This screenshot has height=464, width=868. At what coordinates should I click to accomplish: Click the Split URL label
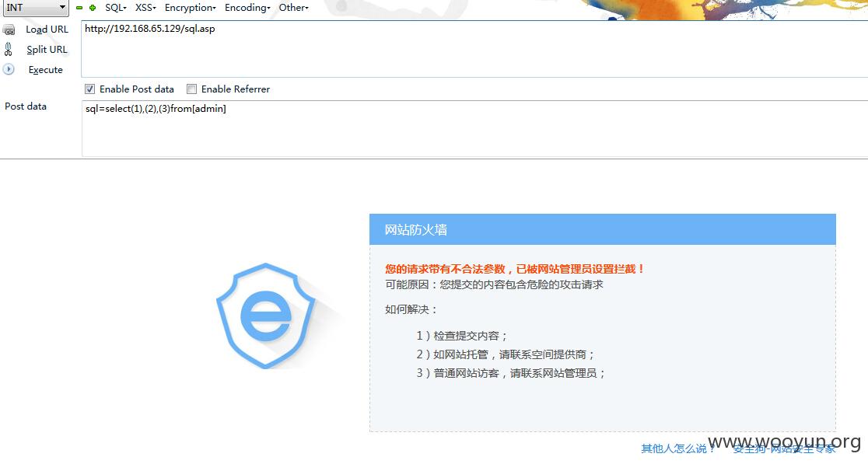click(47, 50)
